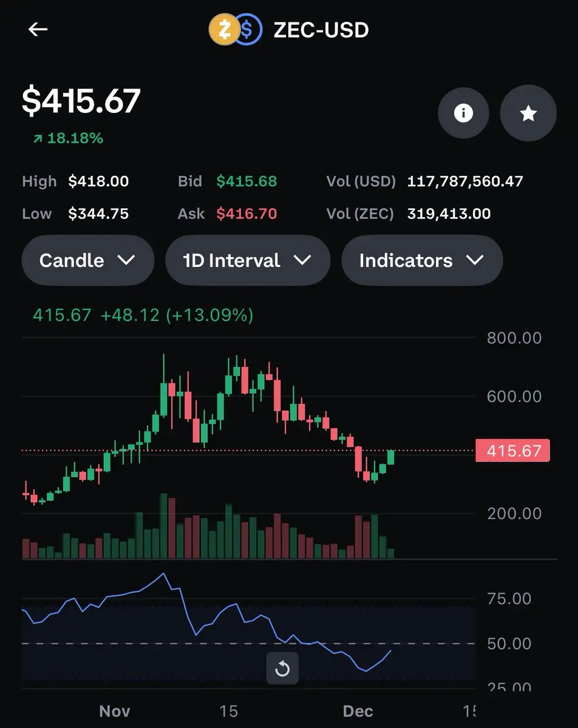The image size is (578, 728).
Task: Tap the 800.00 price axis label
Action: point(514,338)
